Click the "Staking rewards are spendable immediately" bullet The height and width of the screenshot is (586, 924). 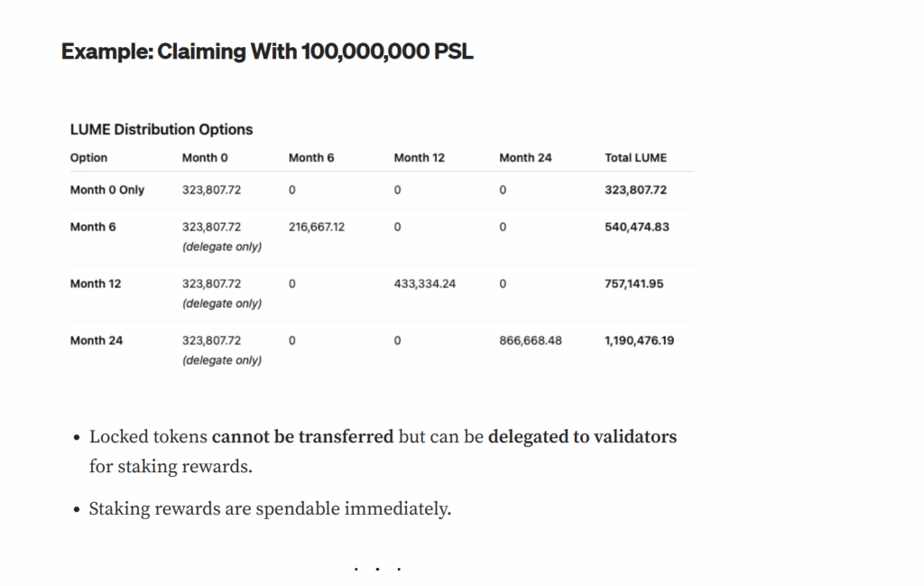coord(270,508)
